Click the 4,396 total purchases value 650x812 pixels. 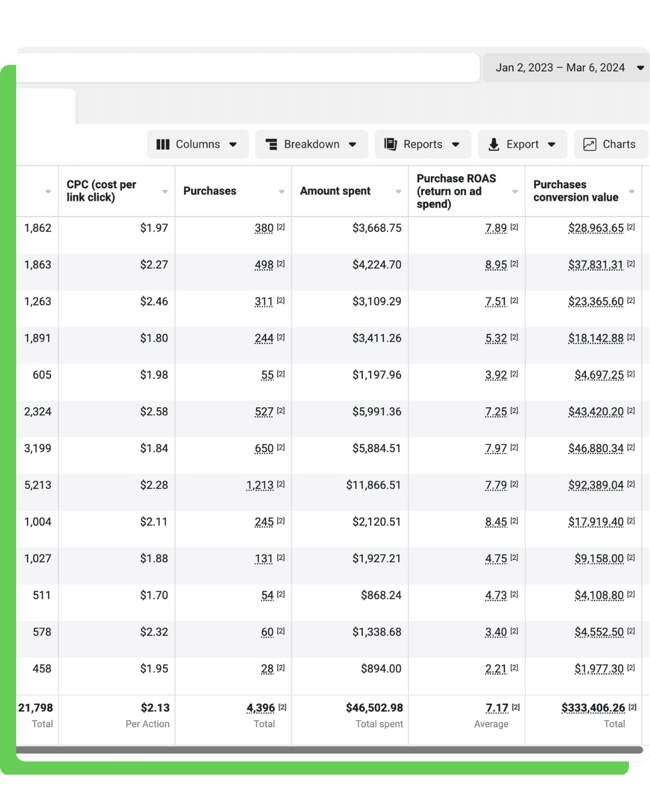pos(261,708)
